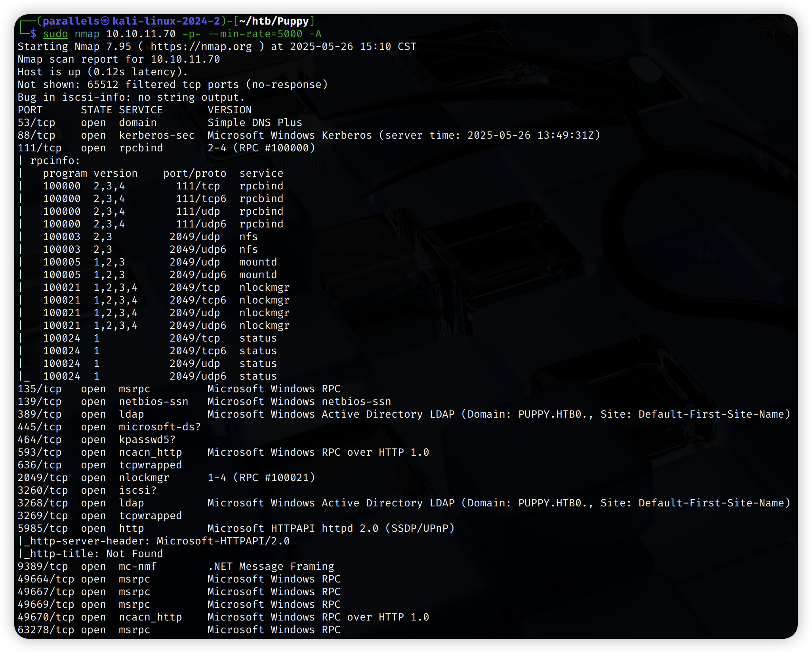Click the 'Bug in iscsi-info' line
Viewport: 812px width, 653px height.
(x=131, y=97)
